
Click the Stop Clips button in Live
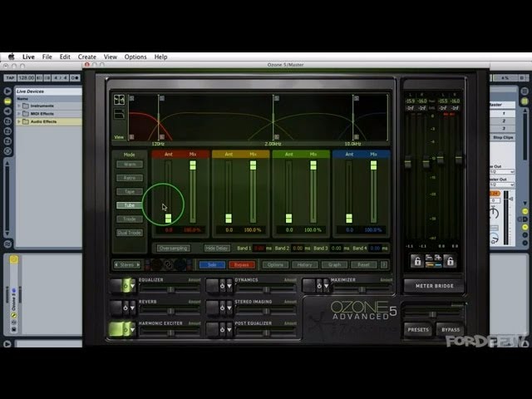tap(502, 137)
